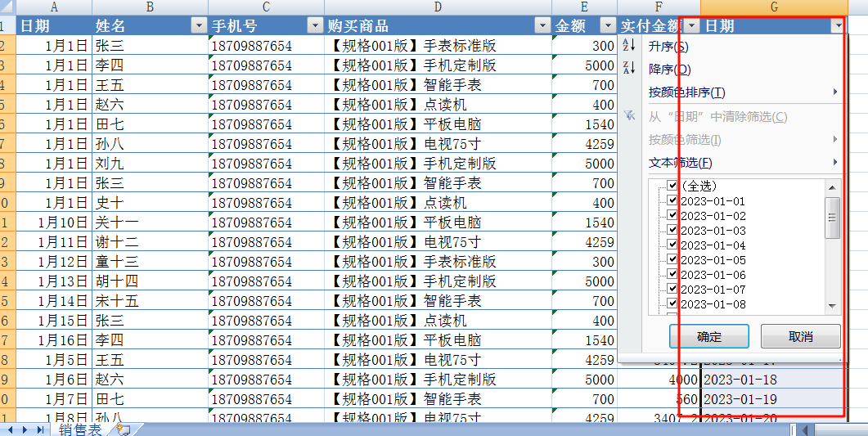Click the 姓名 cell 胡十四
This screenshot has height=436, width=868.
[150, 281]
